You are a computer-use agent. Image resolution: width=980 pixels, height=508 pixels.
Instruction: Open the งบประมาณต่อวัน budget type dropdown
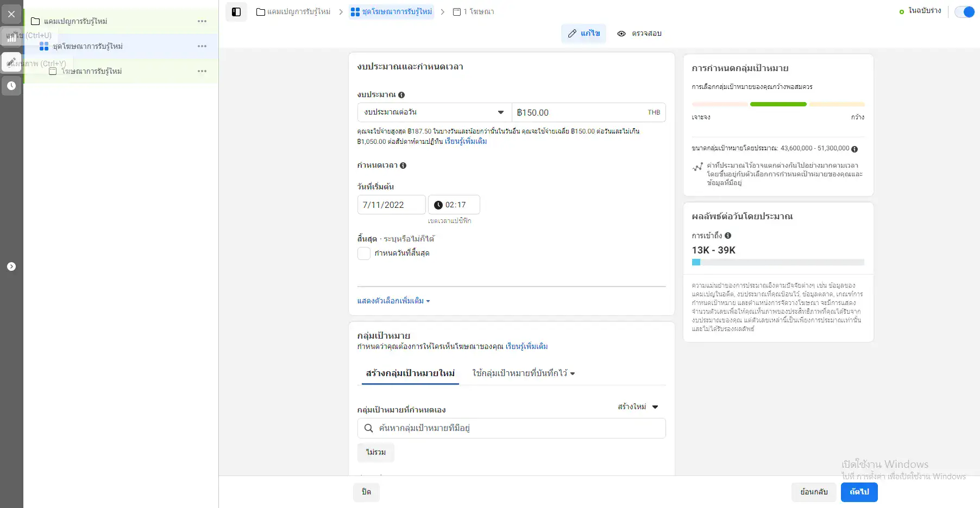click(x=434, y=112)
